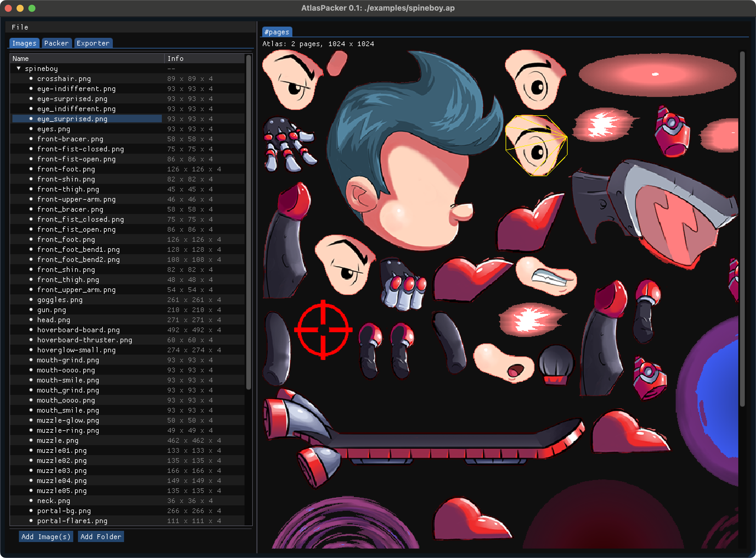Open the File menu
Image resolution: width=756 pixels, height=558 pixels.
pyautogui.click(x=20, y=27)
